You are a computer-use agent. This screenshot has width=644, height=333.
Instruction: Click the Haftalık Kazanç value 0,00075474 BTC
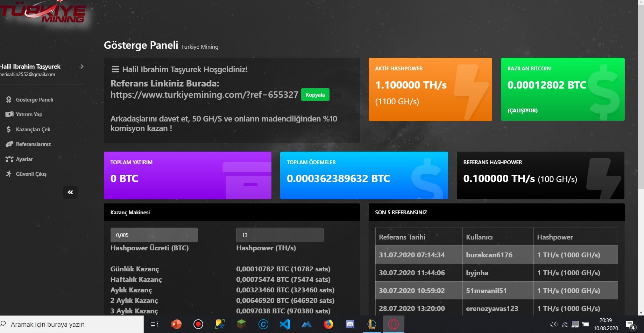point(283,279)
